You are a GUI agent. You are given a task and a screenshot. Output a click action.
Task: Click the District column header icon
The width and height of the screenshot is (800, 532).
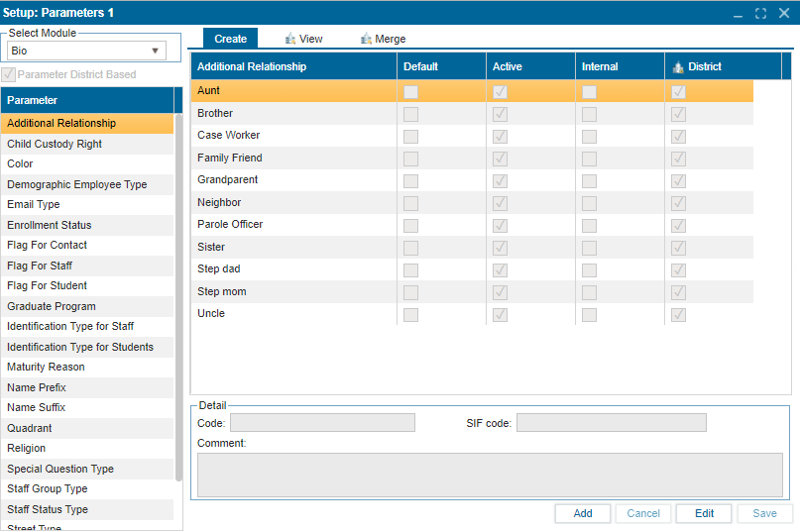(x=678, y=66)
